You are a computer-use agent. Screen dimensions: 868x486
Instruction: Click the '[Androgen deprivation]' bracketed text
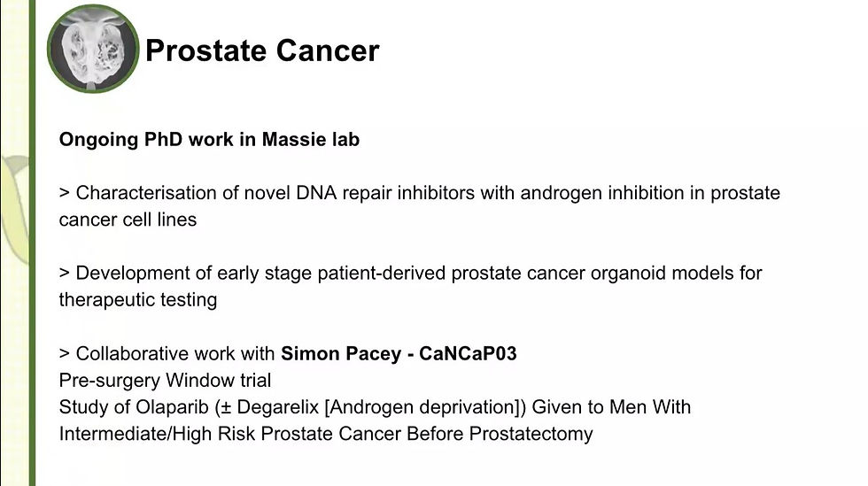click(422, 407)
